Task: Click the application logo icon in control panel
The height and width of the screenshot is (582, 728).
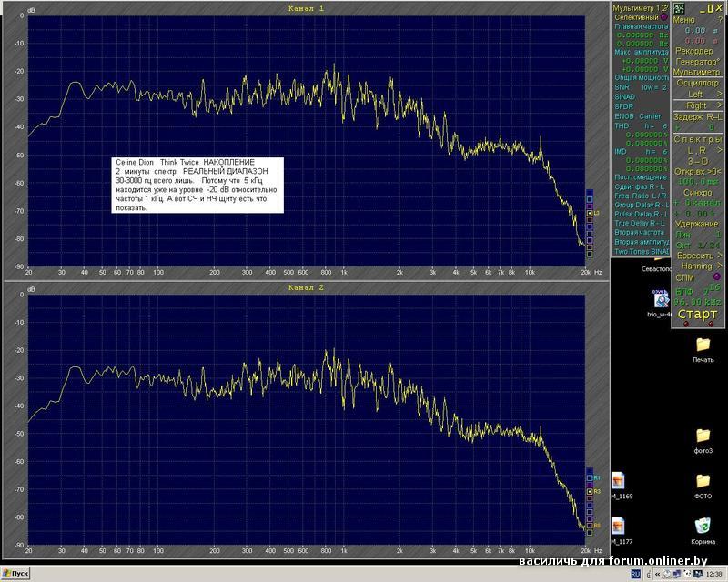Action: tap(679, 8)
